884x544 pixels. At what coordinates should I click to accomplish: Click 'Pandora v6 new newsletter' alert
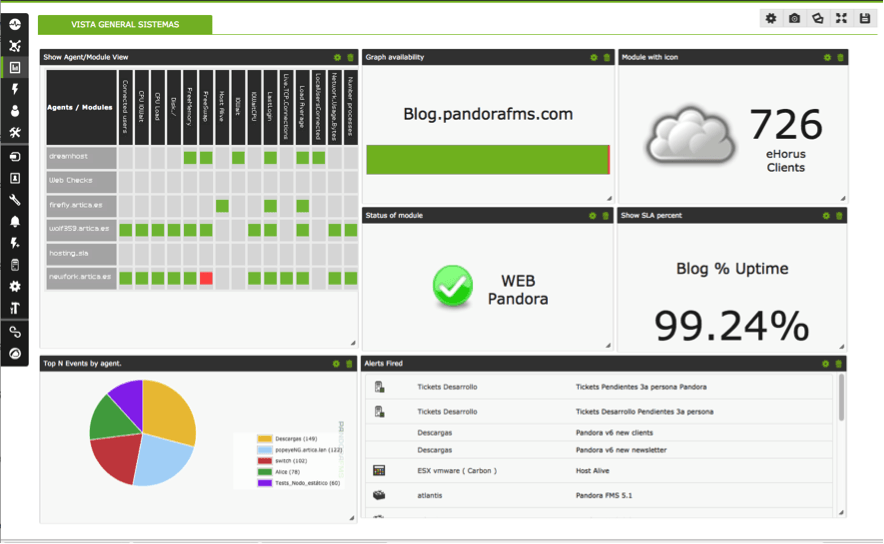[621, 450]
